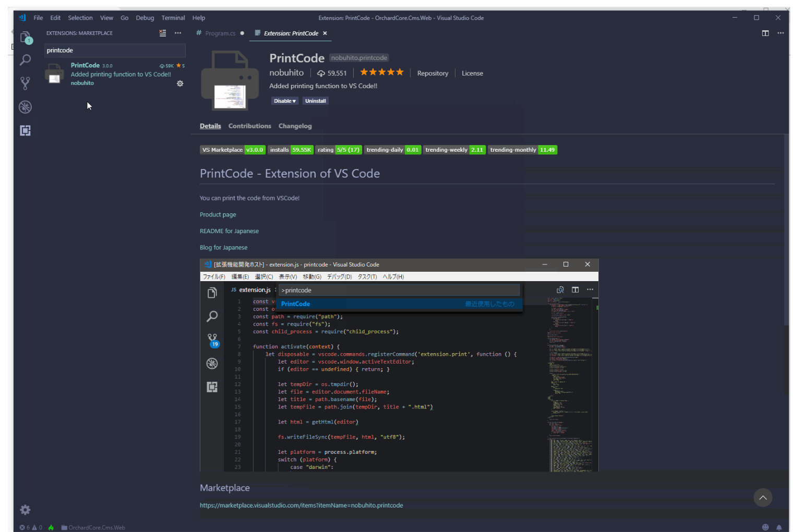793x532 pixels.
Task: Open the Disable dropdown for PrintCode
Action: 284,101
